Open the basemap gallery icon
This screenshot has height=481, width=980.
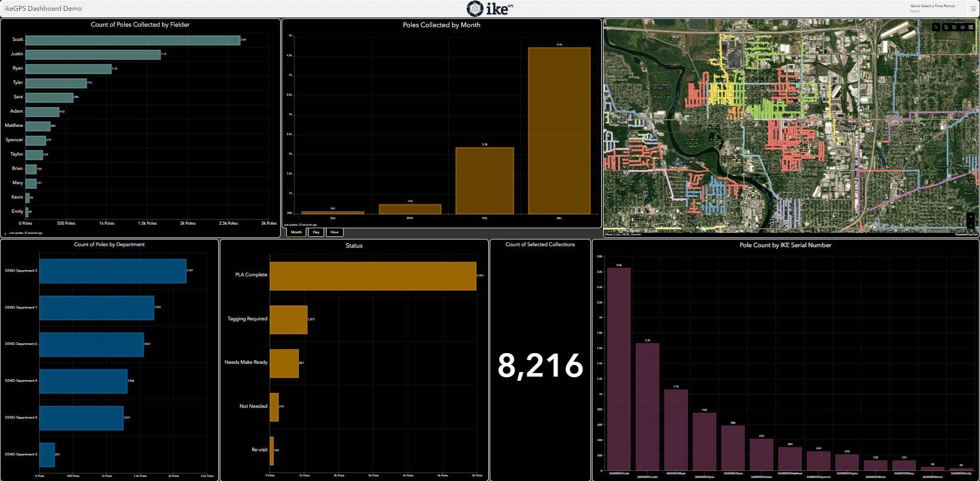click(971, 27)
